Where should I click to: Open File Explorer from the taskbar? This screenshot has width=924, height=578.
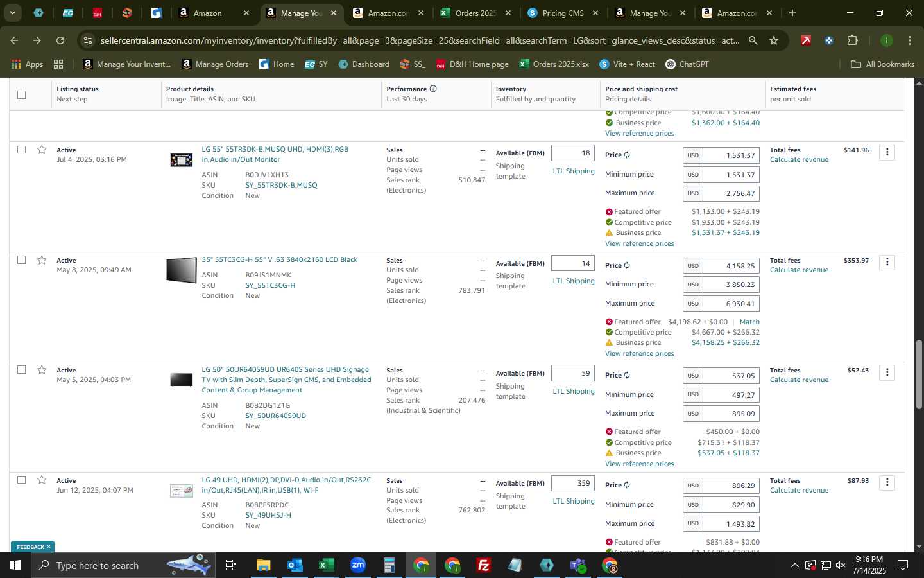coord(263,565)
